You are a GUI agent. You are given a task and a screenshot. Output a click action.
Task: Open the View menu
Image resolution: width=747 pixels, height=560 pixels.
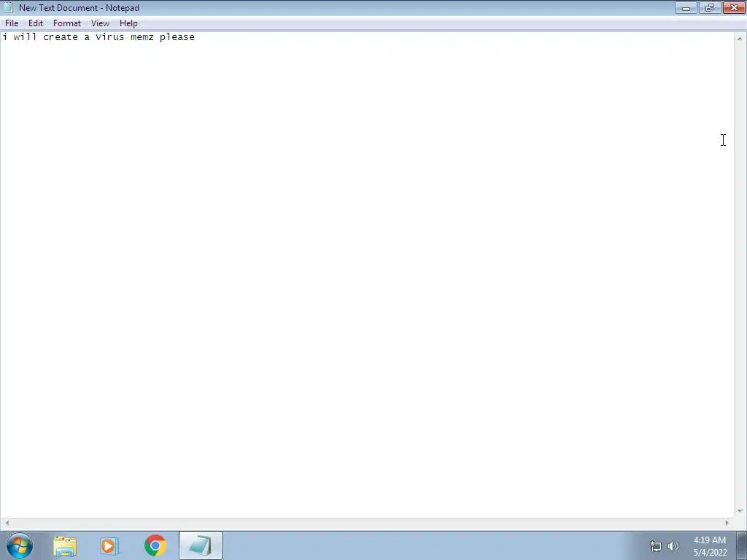(100, 23)
